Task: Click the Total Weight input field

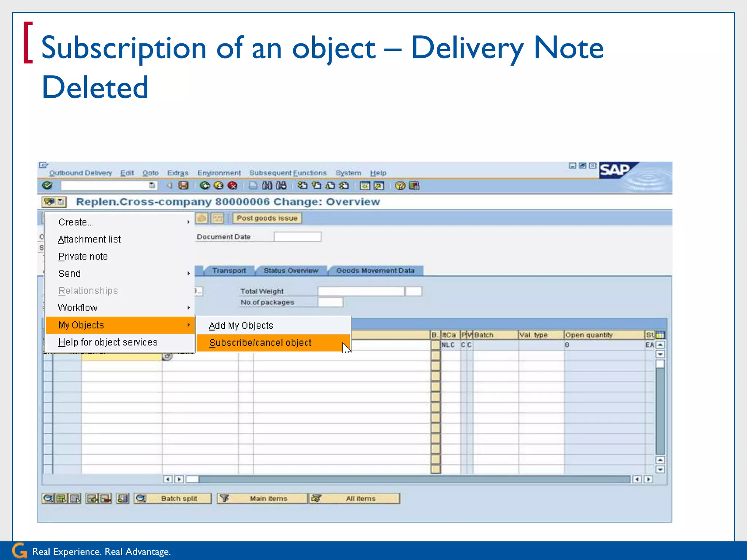Action: [361, 291]
